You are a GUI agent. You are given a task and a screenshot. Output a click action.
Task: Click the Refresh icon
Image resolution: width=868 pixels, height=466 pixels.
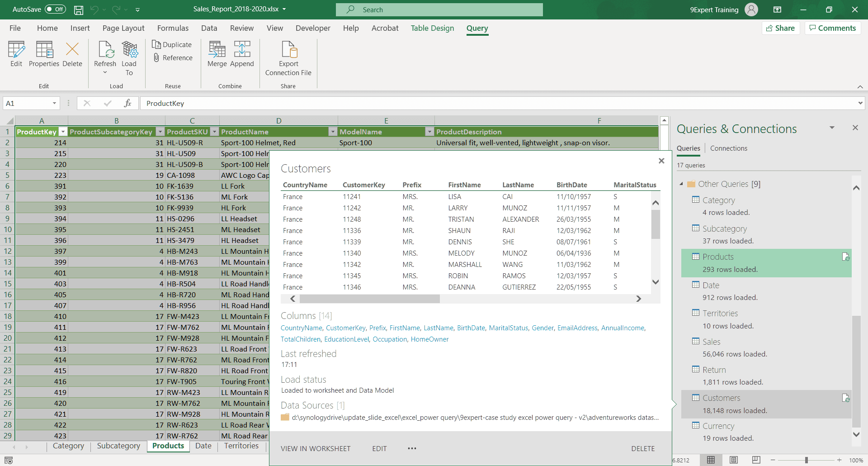[x=104, y=50]
